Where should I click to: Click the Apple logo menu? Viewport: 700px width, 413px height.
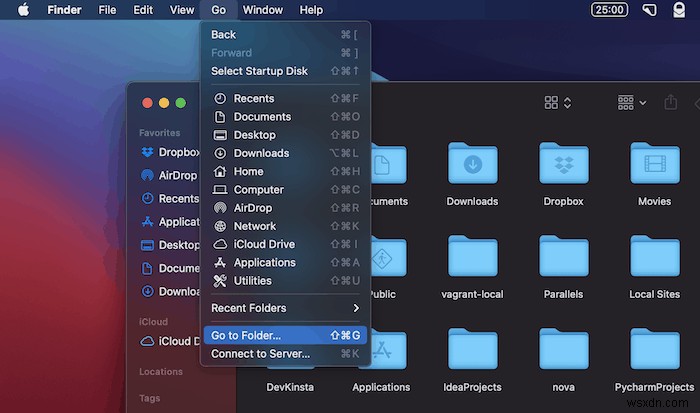point(22,10)
